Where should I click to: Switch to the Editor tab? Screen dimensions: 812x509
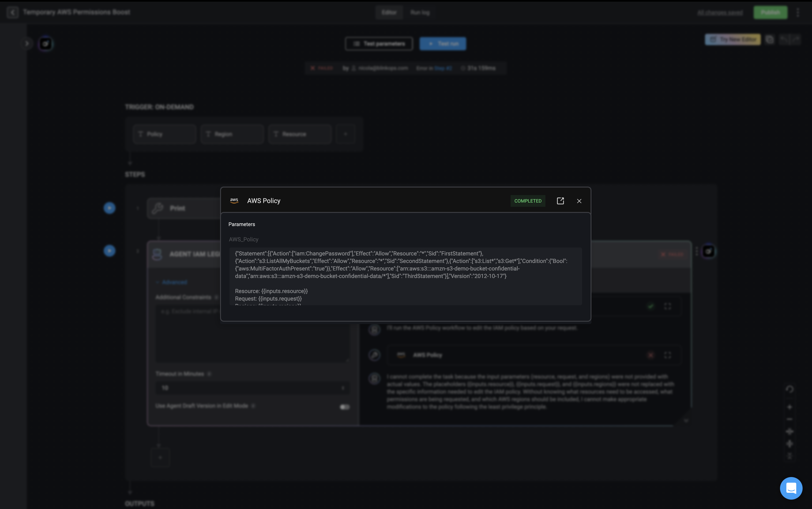click(x=389, y=12)
